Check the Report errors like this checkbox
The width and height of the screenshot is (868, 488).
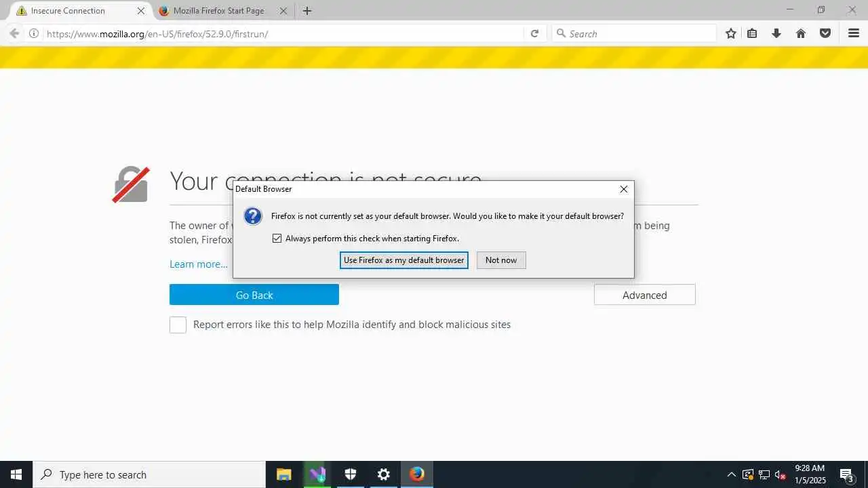(178, 325)
